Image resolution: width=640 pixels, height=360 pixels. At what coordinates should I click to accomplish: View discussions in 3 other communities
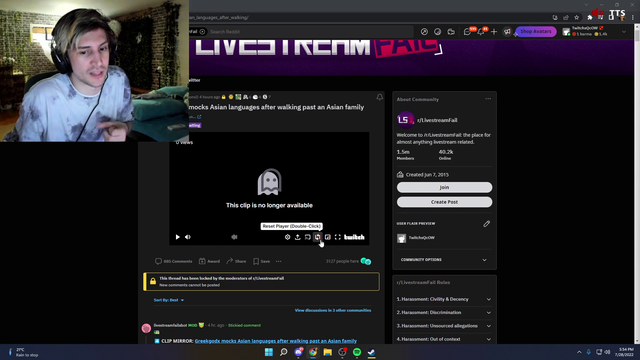tap(333, 310)
